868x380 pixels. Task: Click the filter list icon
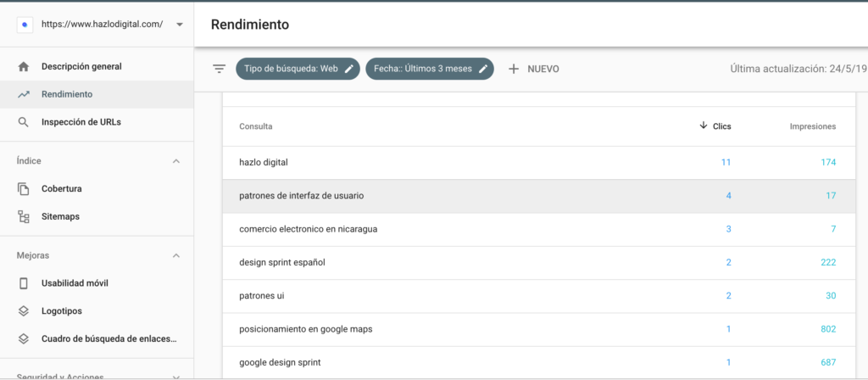[219, 69]
